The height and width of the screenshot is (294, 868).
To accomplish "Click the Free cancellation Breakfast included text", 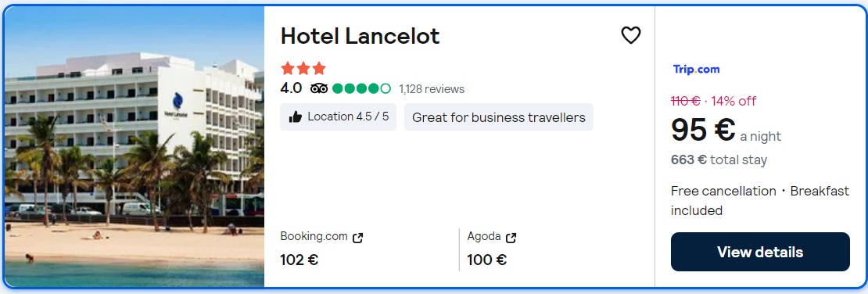I will pyautogui.click(x=760, y=200).
